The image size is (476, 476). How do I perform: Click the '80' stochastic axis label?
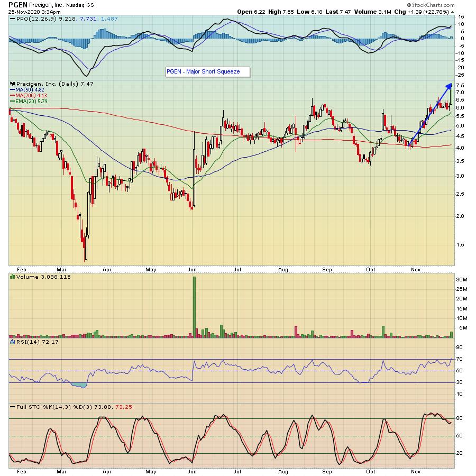[x=459, y=418]
